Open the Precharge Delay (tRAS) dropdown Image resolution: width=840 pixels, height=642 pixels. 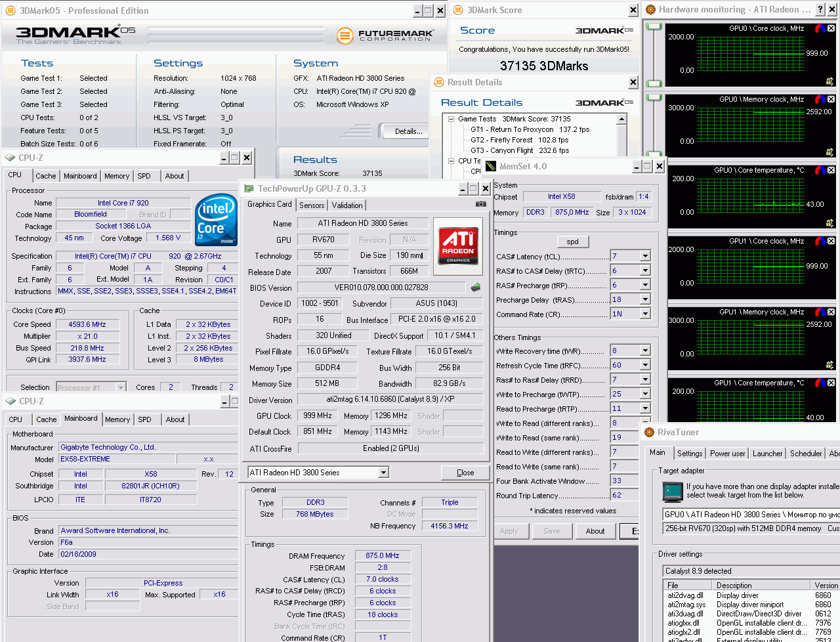[645, 299]
